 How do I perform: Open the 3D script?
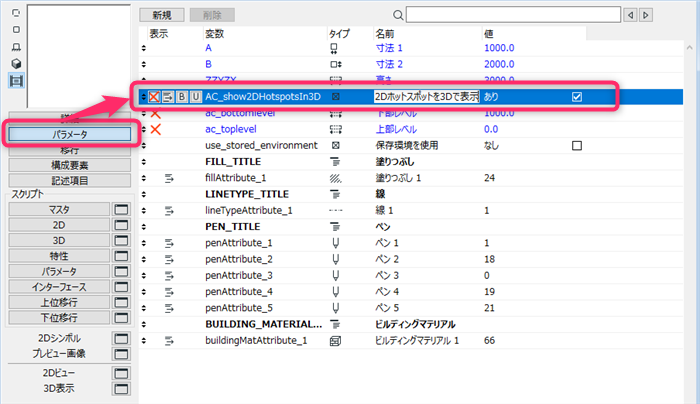(59, 241)
